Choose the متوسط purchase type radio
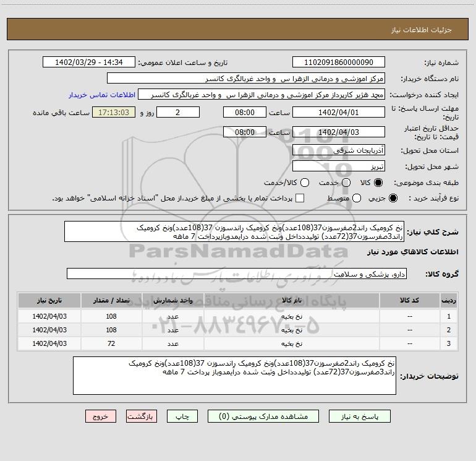Screen dimensions: 476x461 point(357,198)
